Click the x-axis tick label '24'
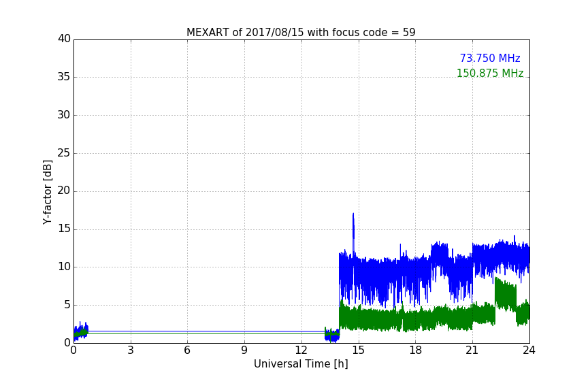The image size is (588, 392). [529, 350]
